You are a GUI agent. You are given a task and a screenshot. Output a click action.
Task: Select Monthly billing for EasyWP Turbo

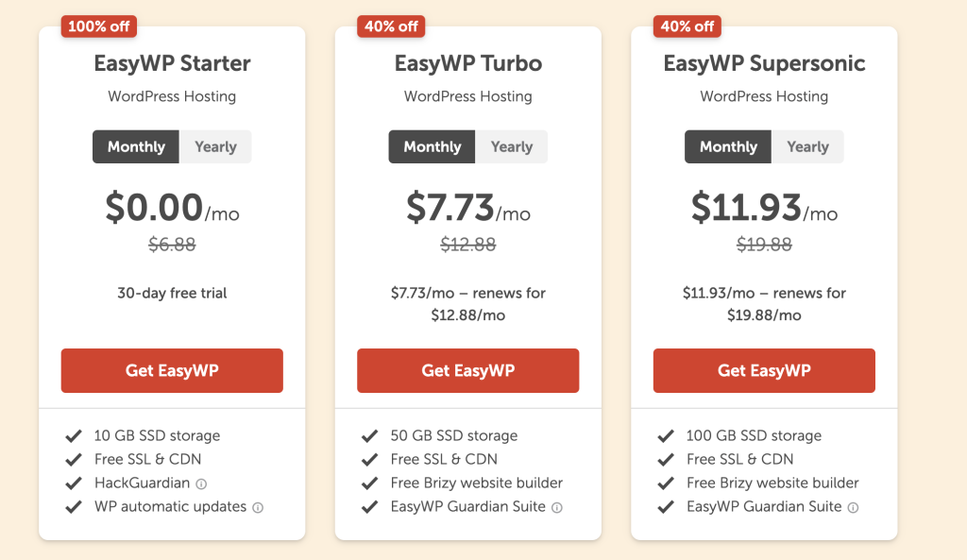pos(433,146)
